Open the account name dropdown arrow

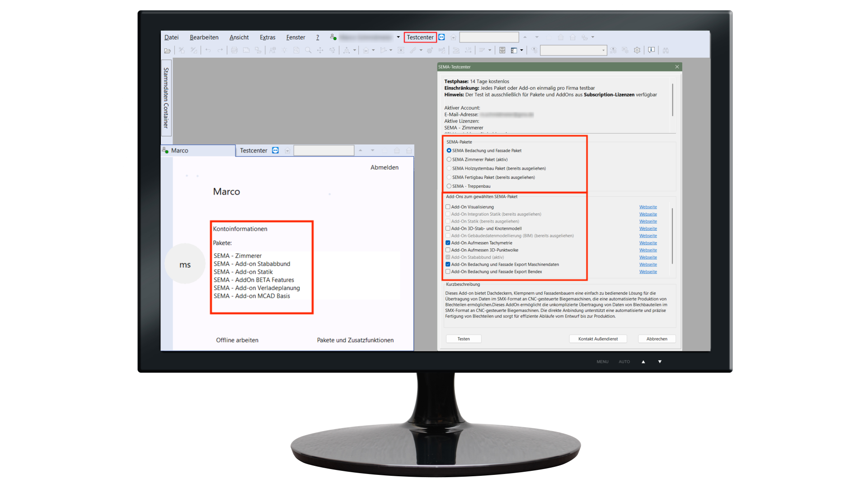tap(398, 37)
